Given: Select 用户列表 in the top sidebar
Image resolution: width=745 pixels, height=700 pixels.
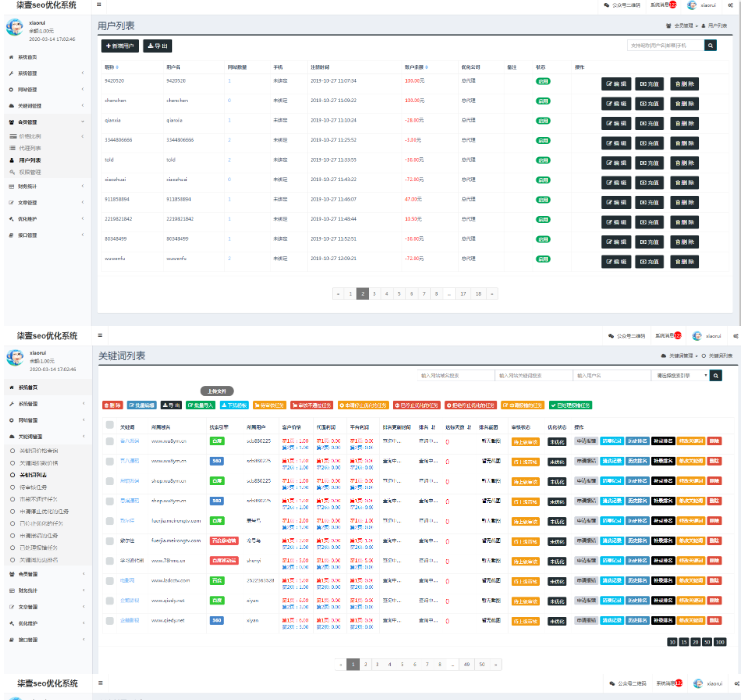Looking at the screenshot, I should click(x=31, y=160).
